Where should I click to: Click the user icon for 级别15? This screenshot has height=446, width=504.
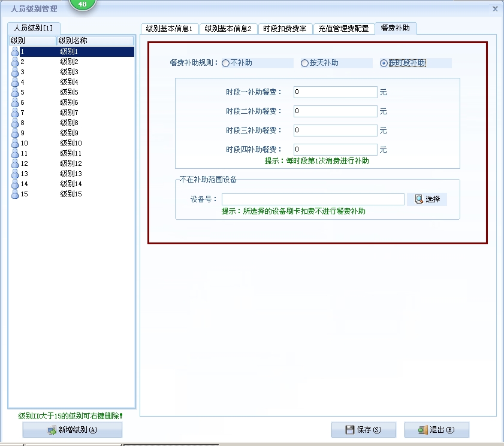[15, 194]
